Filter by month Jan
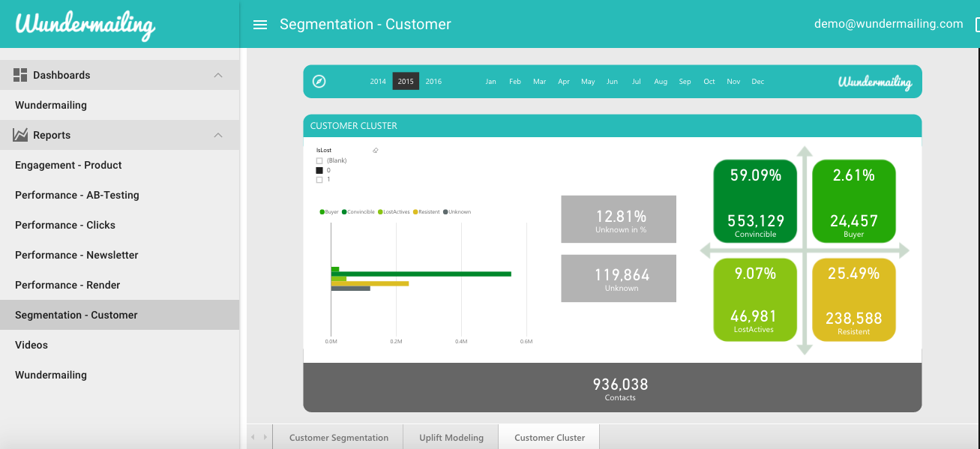Viewport: 980px width, 449px height. click(490, 82)
